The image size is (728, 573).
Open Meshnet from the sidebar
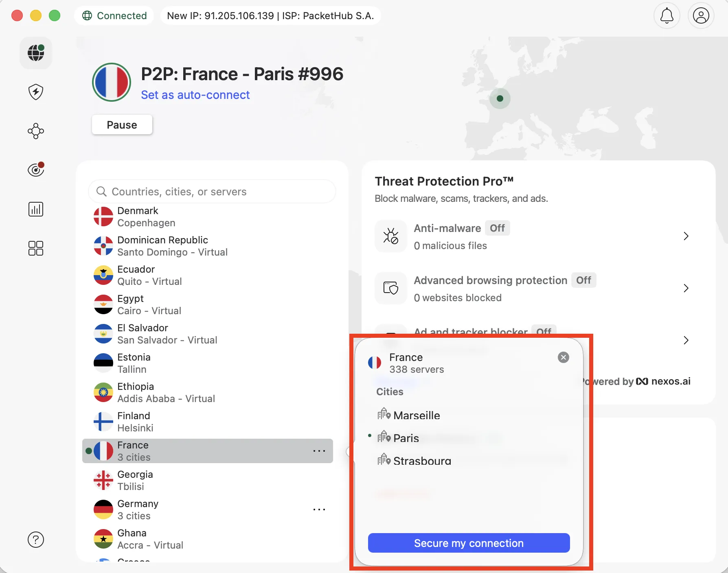point(36,131)
